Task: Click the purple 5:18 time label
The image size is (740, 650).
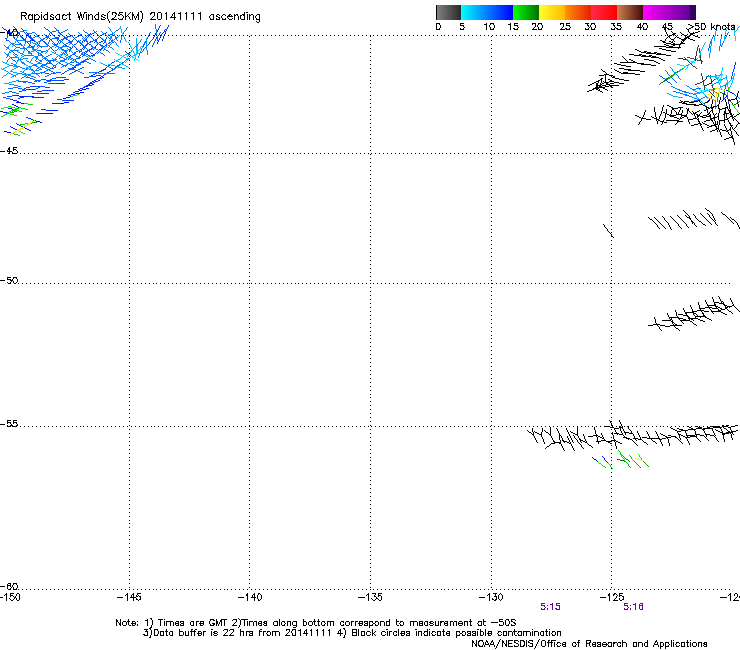Action: coord(633,607)
